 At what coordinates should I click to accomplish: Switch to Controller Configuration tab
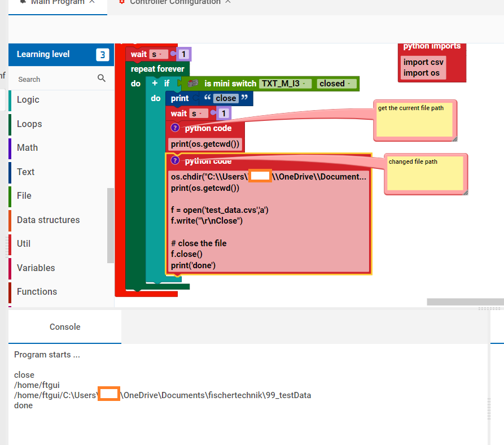[175, 3]
